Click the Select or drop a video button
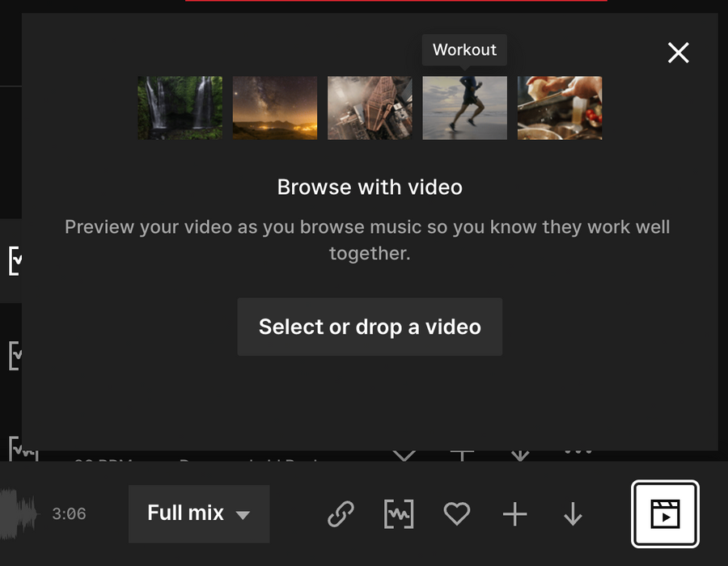 (x=370, y=327)
